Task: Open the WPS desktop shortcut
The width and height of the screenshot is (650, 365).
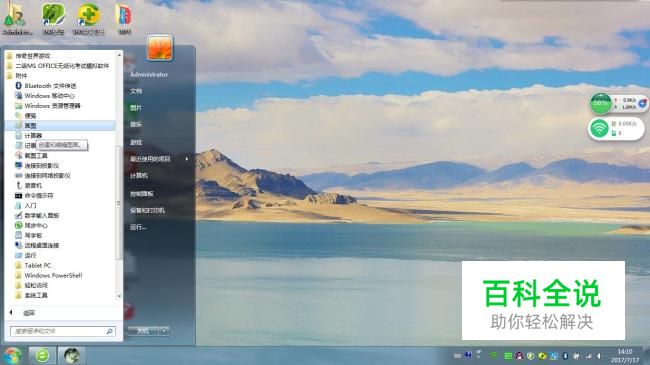Action: click(124, 18)
